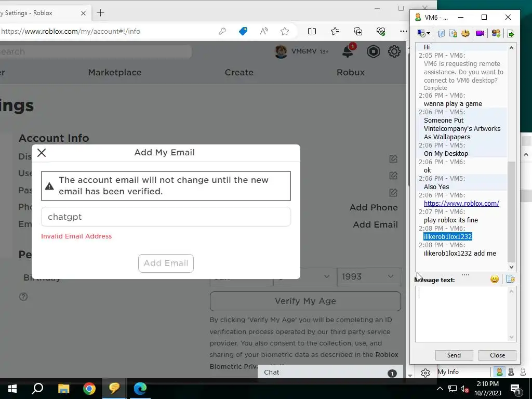The width and height of the screenshot is (532, 399).
Task: Close the Settings - Roblox tab
Action: [83, 13]
